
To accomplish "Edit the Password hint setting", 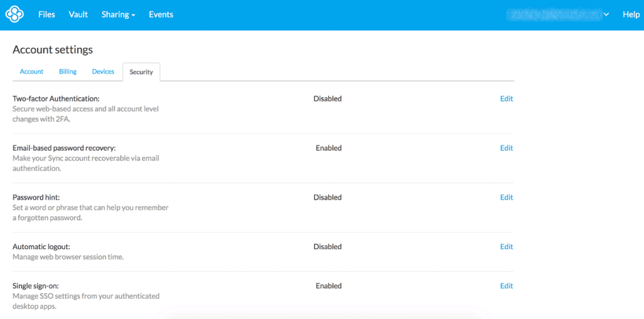I will pyautogui.click(x=506, y=198).
